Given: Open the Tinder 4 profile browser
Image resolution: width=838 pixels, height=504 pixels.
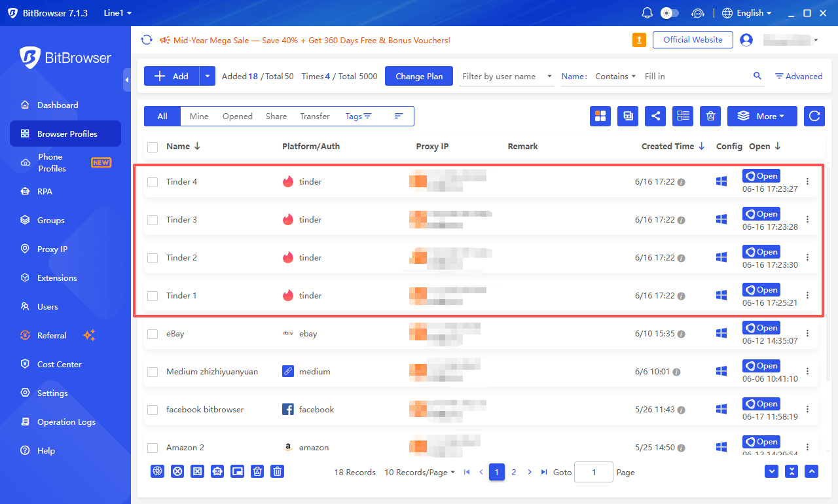Looking at the screenshot, I should [761, 176].
